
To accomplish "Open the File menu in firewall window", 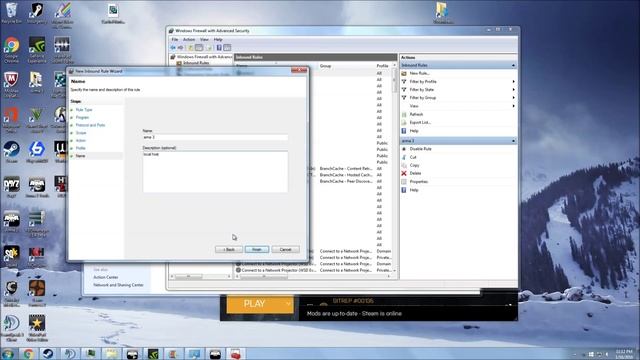I will 175,40.
